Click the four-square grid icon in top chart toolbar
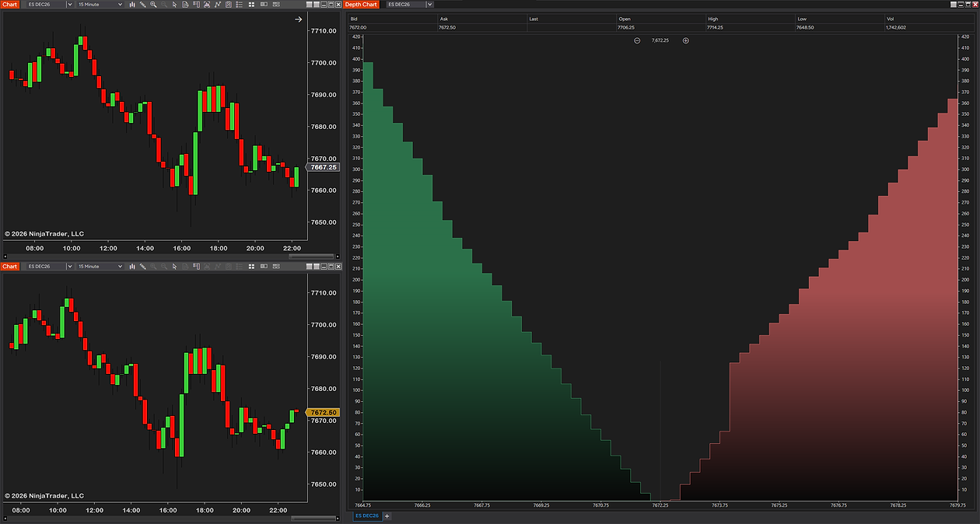This screenshot has width=980, height=524. (x=251, y=5)
